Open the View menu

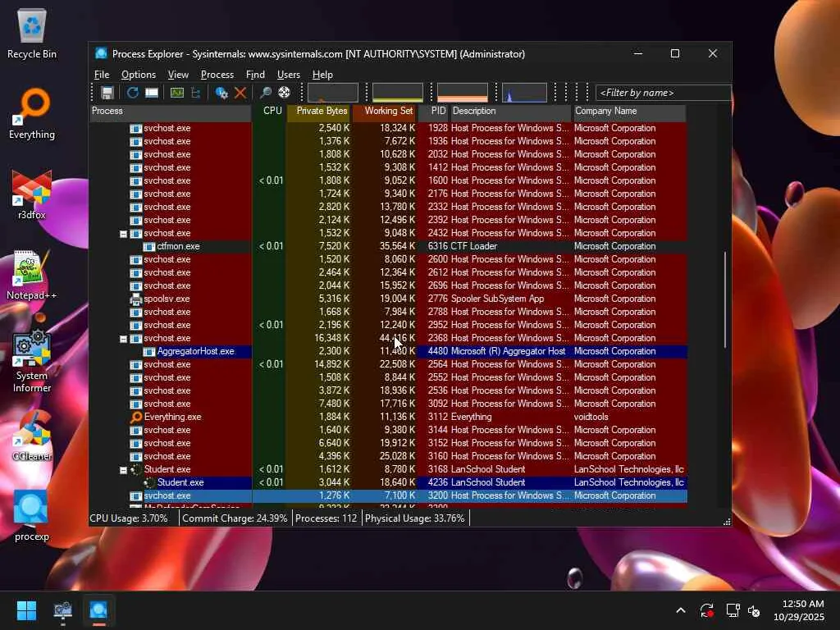click(x=178, y=75)
